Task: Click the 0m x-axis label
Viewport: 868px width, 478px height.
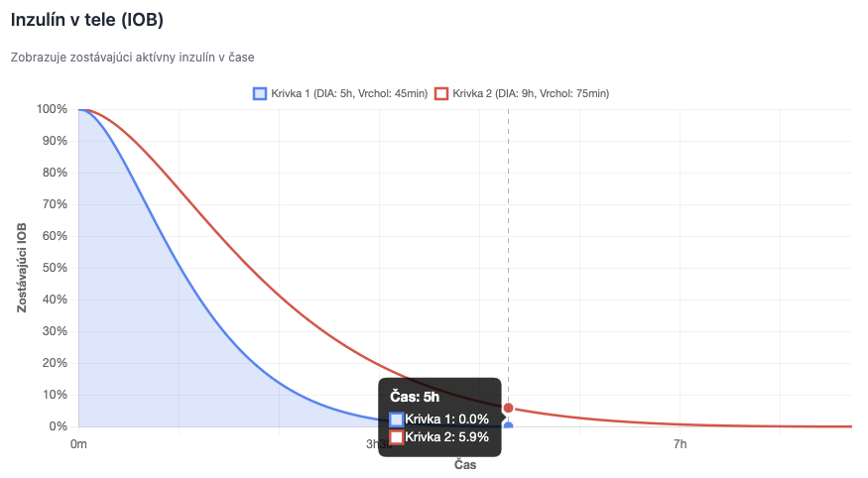Action: [78, 444]
